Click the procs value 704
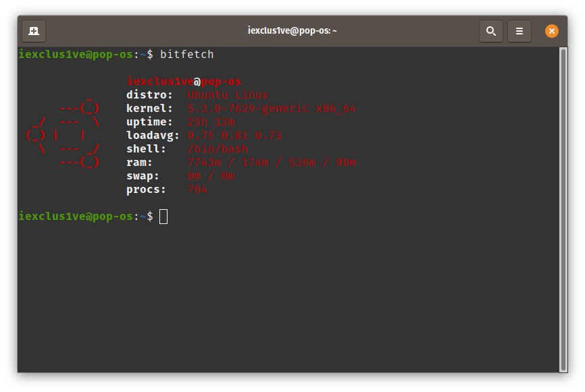This screenshot has height=392, width=585. click(197, 190)
